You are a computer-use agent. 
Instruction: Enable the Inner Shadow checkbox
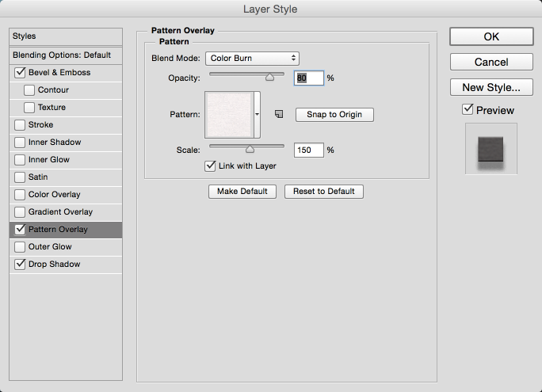coord(20,143)
